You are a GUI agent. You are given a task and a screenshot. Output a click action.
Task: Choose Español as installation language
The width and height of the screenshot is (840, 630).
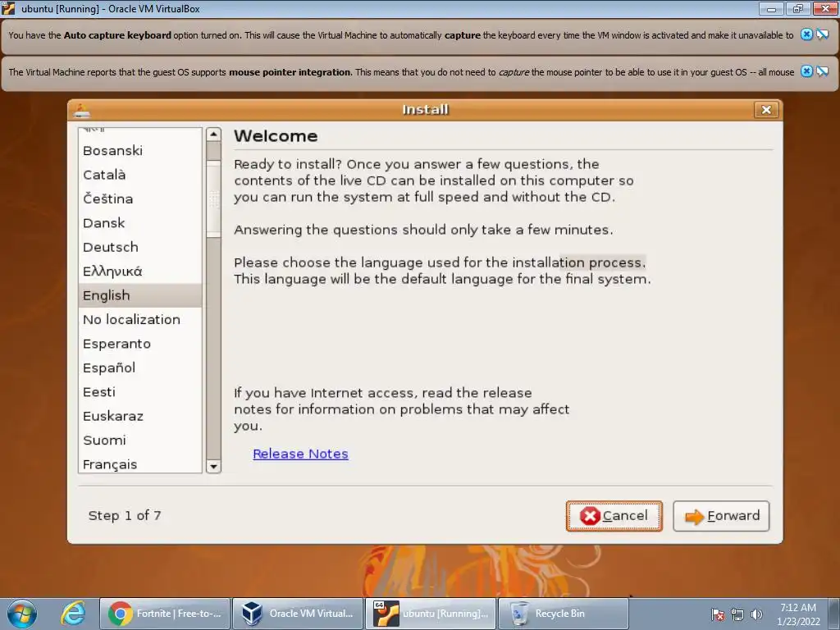coord(139,367)
